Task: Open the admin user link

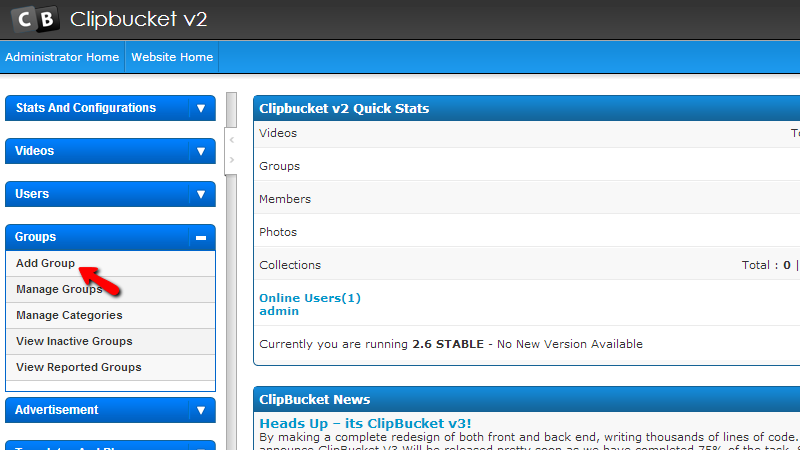Action: tap(279, 311)
